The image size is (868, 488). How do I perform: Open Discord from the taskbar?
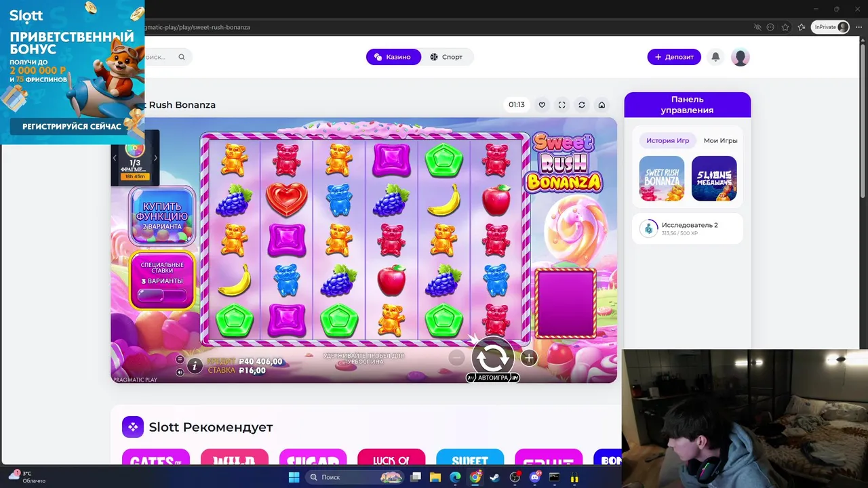coord(535,477)
